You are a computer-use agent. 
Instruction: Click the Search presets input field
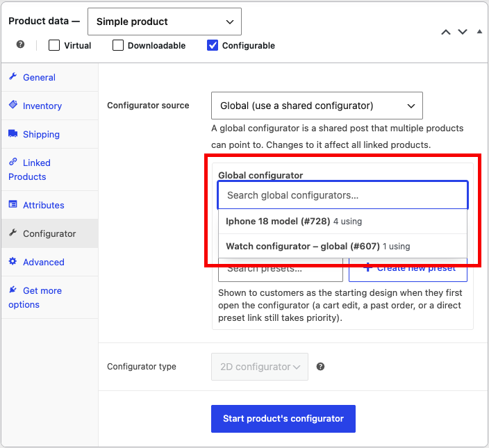coord(281,269)
